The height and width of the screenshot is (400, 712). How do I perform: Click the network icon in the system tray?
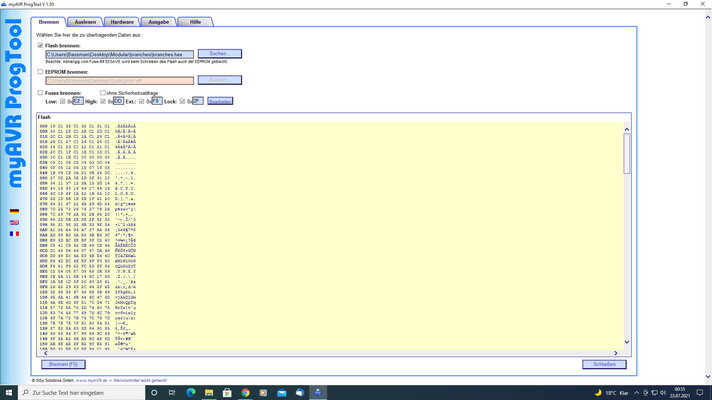tap(654, 393)
